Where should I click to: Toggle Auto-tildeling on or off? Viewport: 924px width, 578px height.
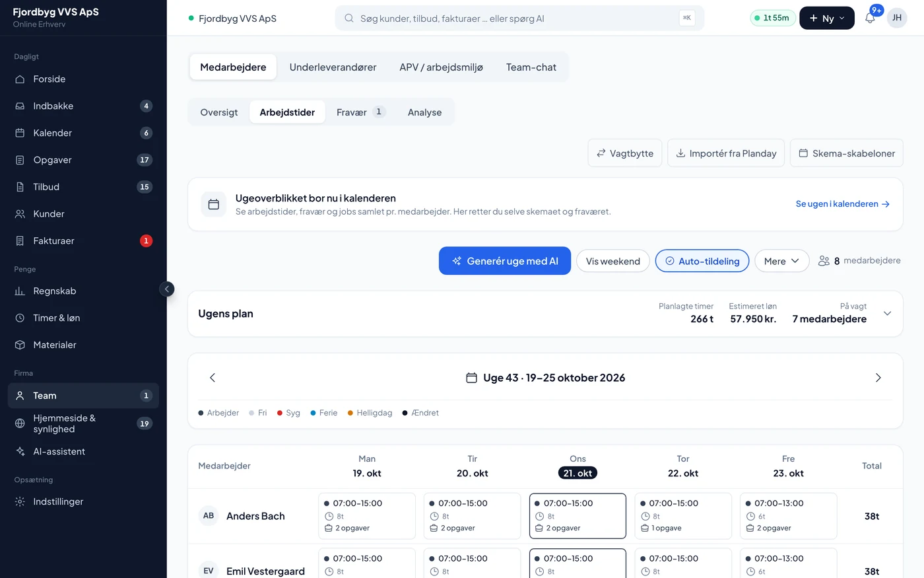702,261
